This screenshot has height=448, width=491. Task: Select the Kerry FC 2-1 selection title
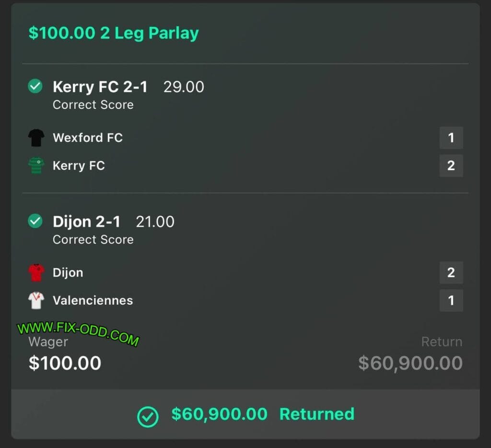[x=100, y=87]
